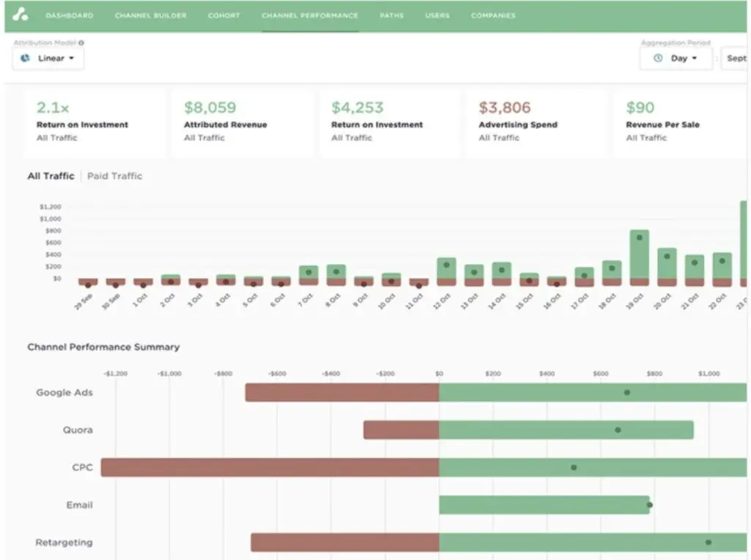751x560 pixels.
Task: Click the $3,806 Advertising Spend card
Action: [537, 123]
